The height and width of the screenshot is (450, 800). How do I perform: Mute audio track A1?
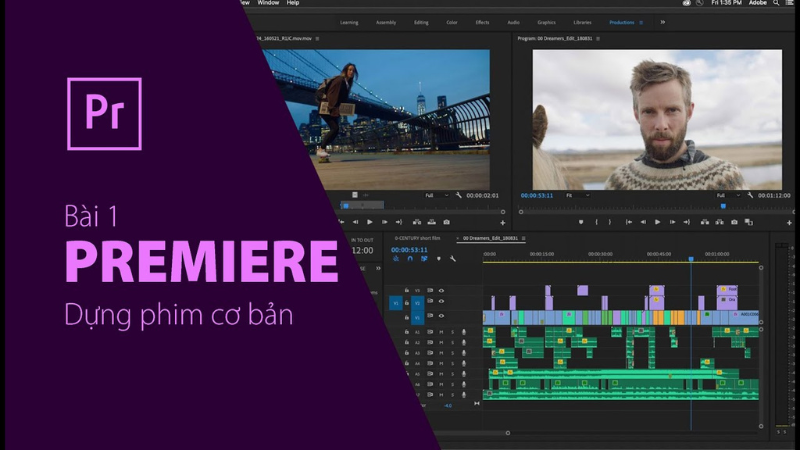tap(441, 332)
